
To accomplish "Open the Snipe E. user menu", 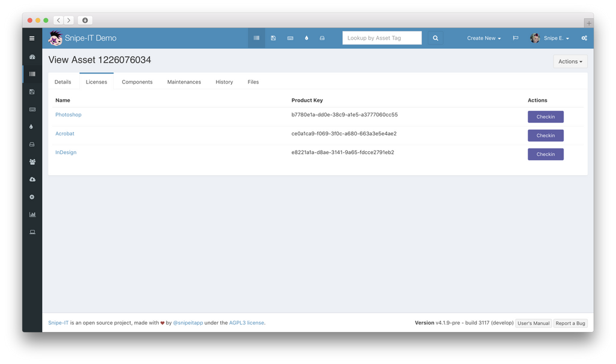I will tap(550, 37).
